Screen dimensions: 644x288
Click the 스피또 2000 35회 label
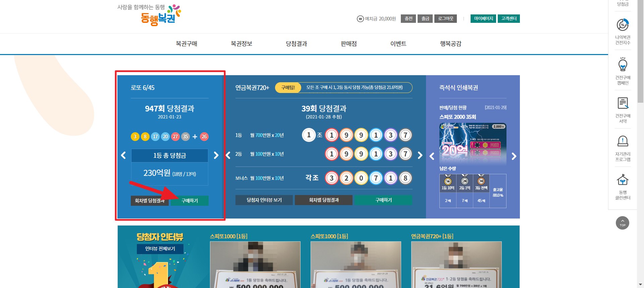point(458,117)
